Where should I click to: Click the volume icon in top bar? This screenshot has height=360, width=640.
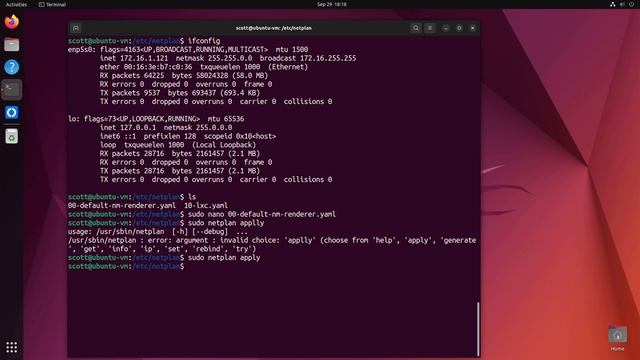point(622,4)
